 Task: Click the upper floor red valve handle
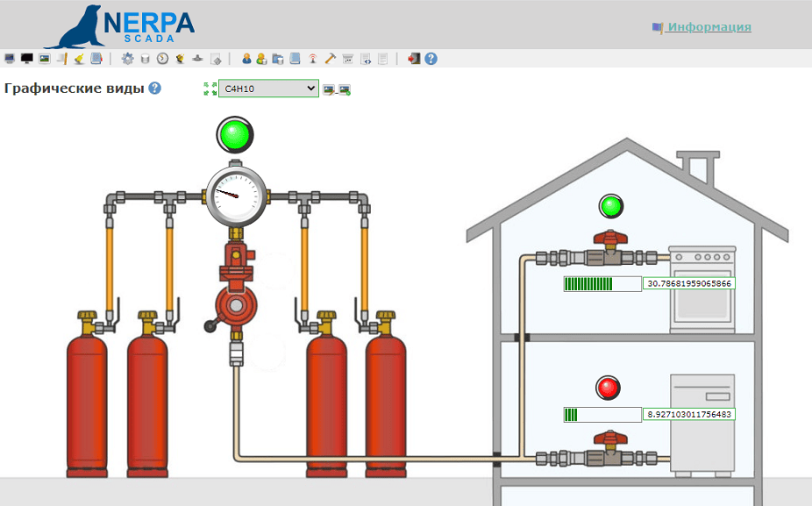click(x=610, y=239)
